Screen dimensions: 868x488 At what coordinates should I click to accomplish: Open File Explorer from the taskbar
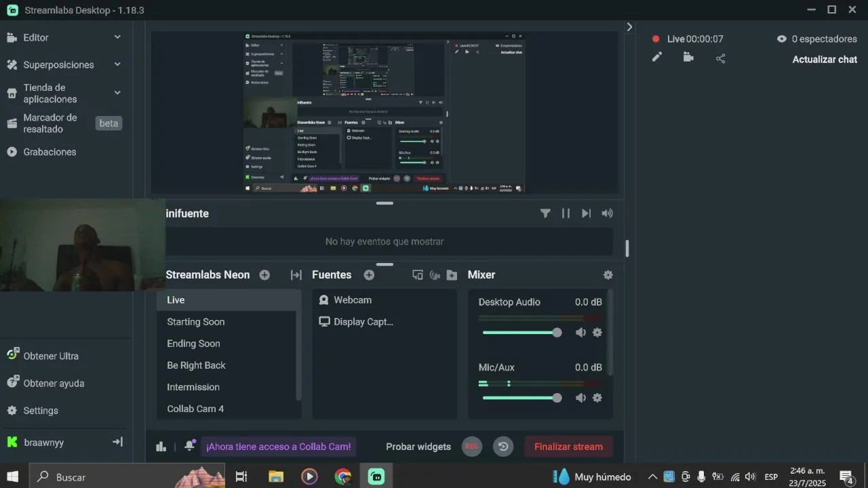[275, 476]
